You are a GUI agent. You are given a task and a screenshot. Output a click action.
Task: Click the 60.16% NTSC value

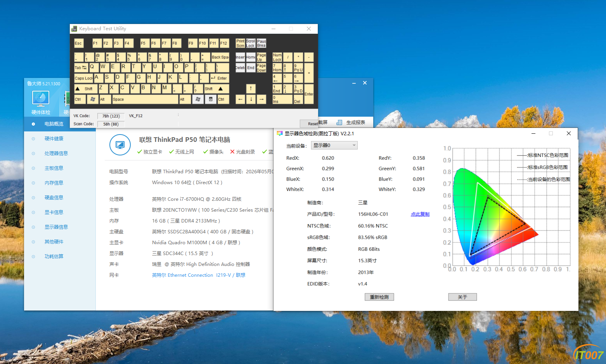click(x=373, y=226)
